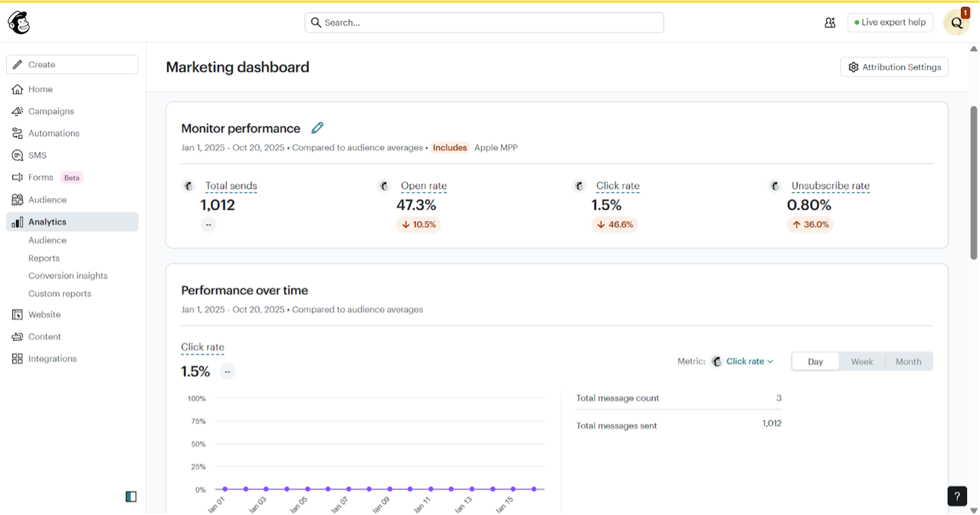Click Total message count row
Viewport: 980px width, 515px height.
(678, 398)
